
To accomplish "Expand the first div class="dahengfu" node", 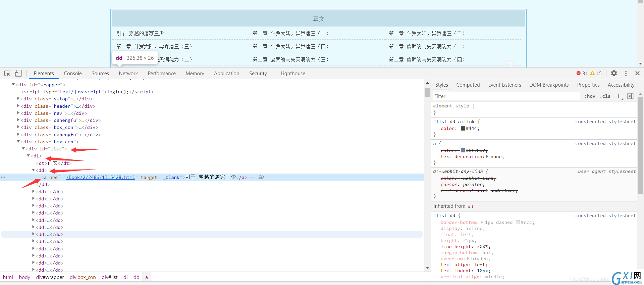I will (x=18, y=120).
